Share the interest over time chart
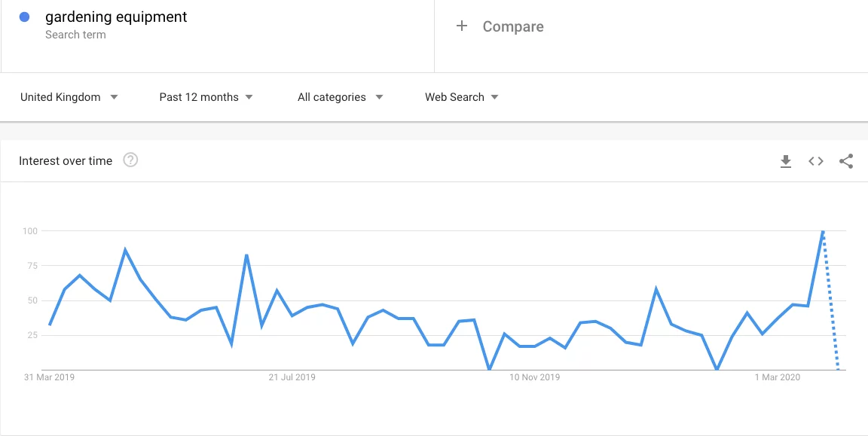Viewport: 868px width, 436px height. 846,161
